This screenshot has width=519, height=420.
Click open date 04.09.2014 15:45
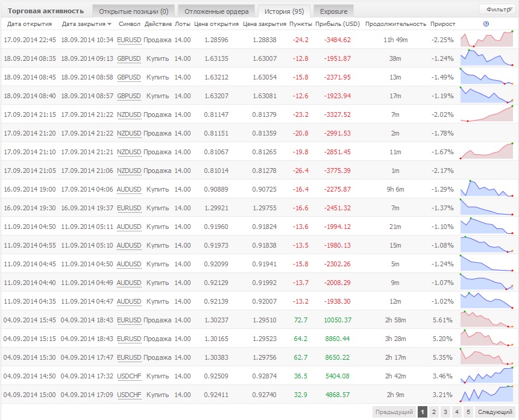click(30, 321)
